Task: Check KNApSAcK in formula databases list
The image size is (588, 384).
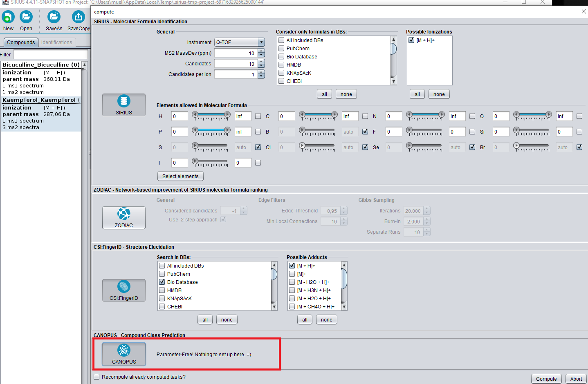Action: (x=281, y=73)
